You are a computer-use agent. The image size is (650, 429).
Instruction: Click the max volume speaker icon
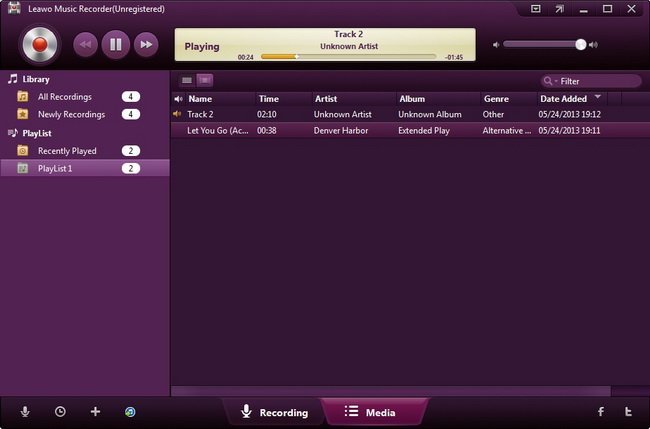594,45
